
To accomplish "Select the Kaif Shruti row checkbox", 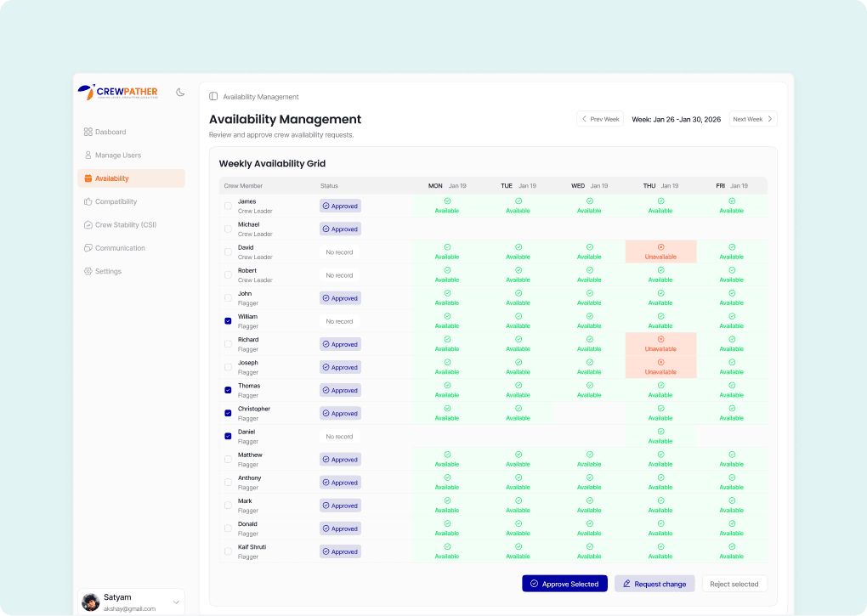I will (x=228, y=551).
